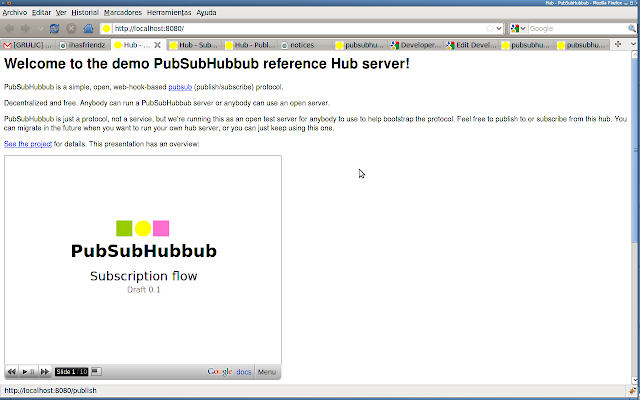Open the Marcadores menu
This screenshot has height=400, width=640.
pyautogui.click(x=123, y=13)
